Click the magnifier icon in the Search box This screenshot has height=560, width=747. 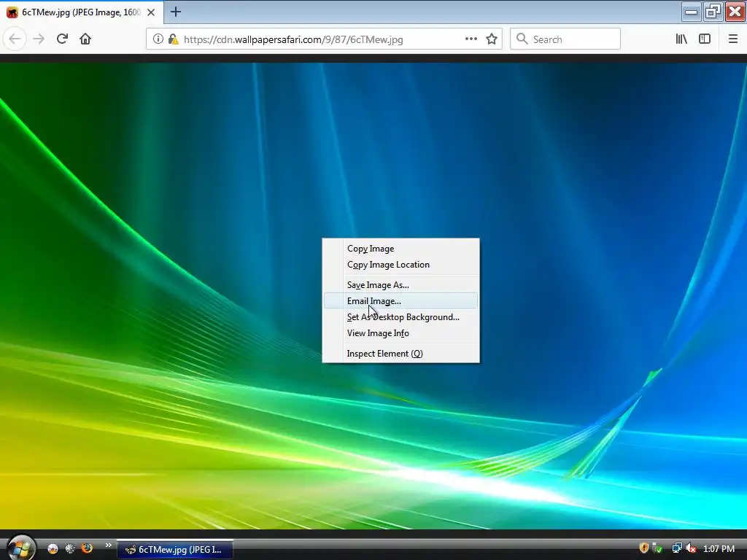coord(522,39)
